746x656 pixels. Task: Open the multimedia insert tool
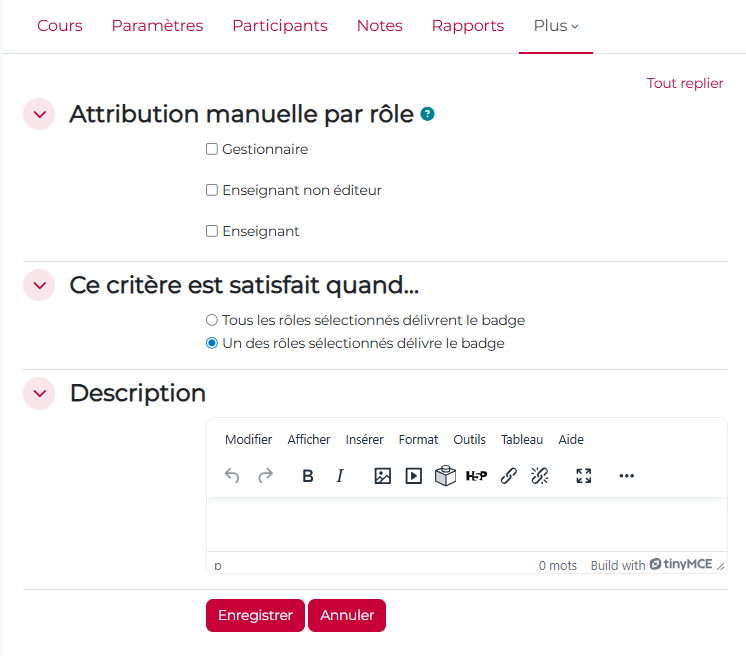413,476
